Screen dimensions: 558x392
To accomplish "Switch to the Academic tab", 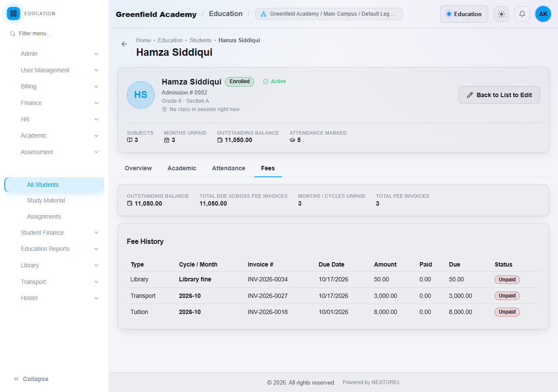I will (x=182, y=168).
